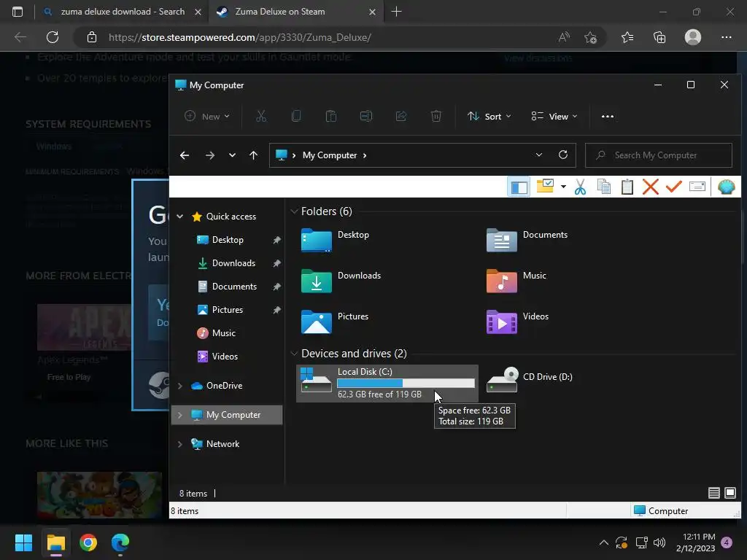Open the Sort dropdown menu

tap(489, 116)
